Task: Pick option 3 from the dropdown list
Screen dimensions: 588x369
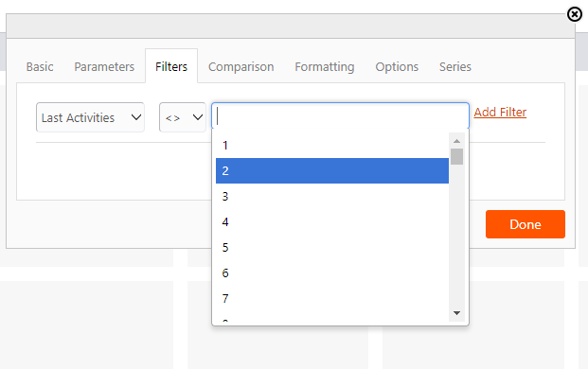Action: (x=332, y=196)
